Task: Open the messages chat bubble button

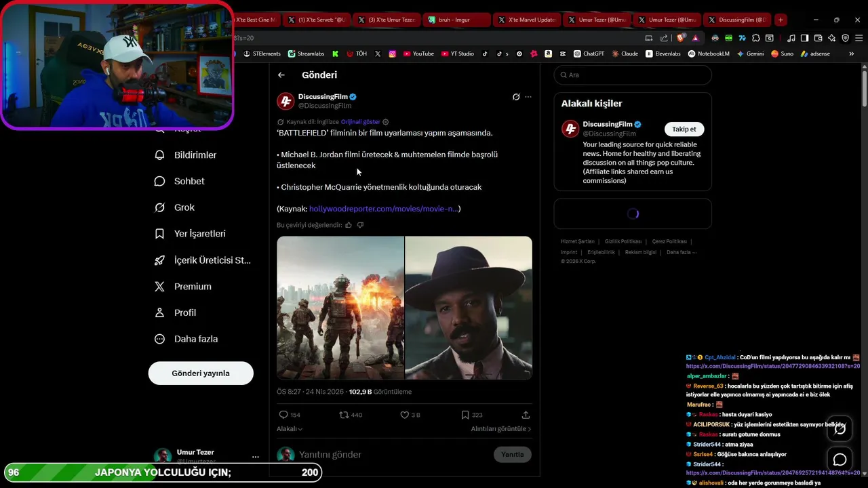Action: coord(840,460)
